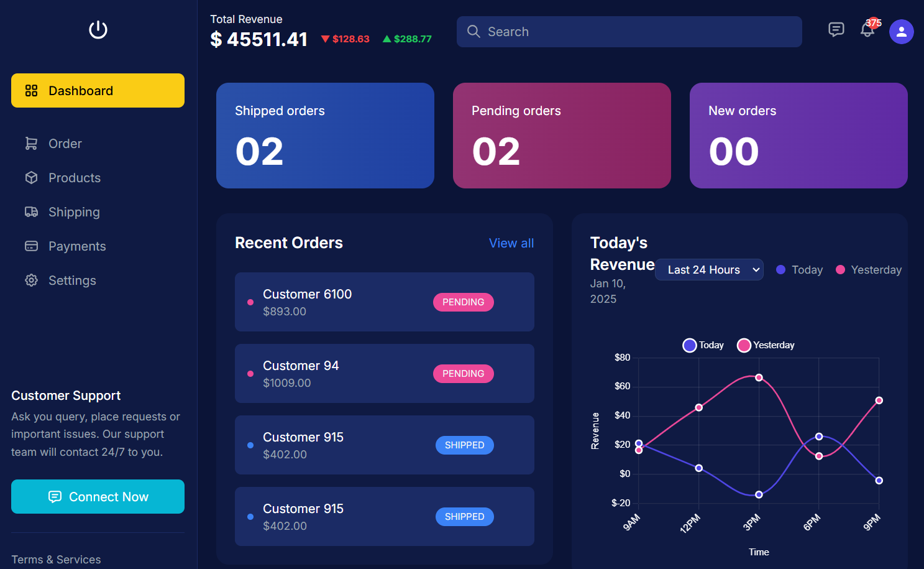Click the power icon in the sidebar
Screen dimensions: 924x569
98,30
